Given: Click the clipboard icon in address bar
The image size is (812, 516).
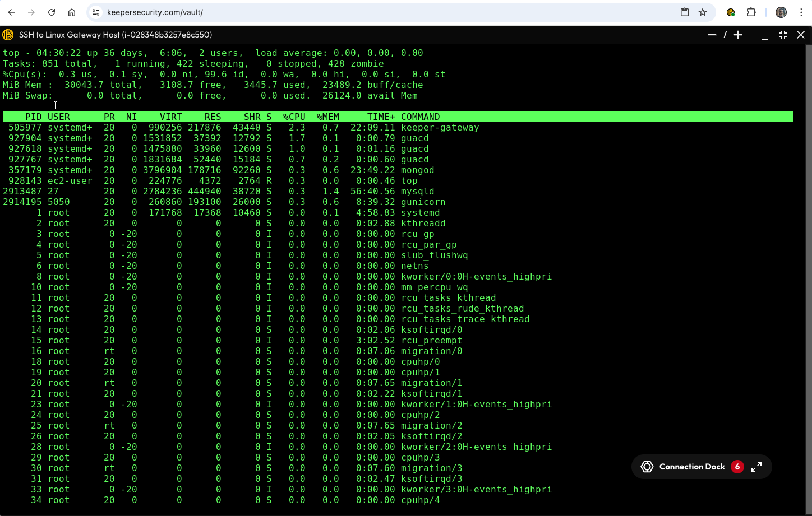Looking at the screenshot, I should click(x=685, y=12).
